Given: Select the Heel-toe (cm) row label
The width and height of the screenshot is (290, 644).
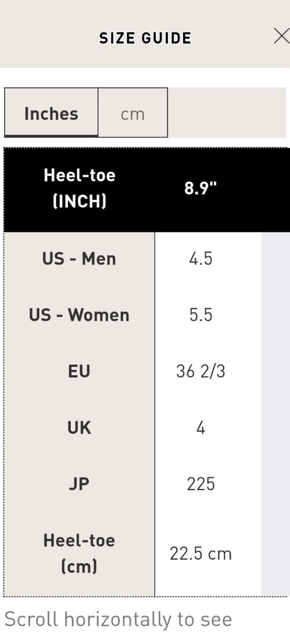Looking at the screenshot, I should pyautogui.click(x=79, y=553).
